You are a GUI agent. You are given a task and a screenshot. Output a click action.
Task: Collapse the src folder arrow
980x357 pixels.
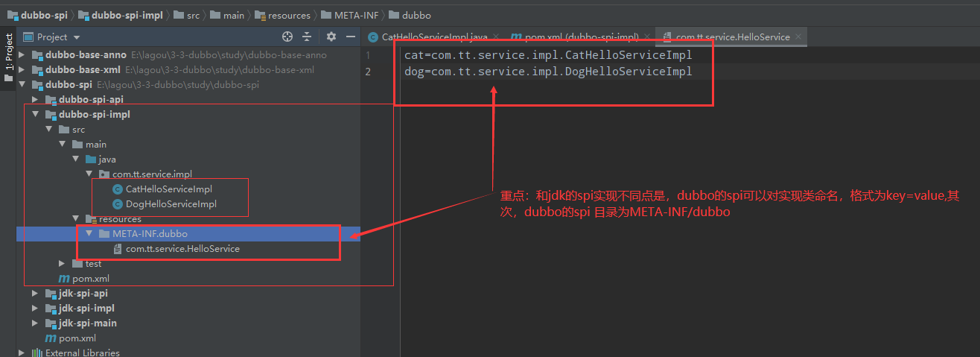[x=48, y=130]
